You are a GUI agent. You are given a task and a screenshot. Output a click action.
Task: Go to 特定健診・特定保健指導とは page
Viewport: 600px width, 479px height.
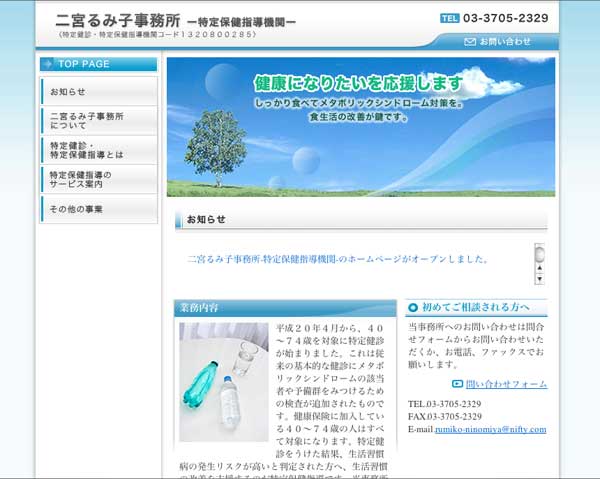98,150
